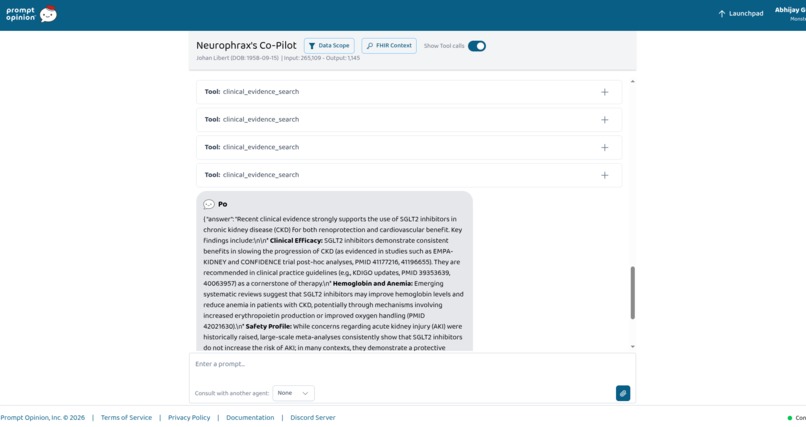Open the Launchpad link
The width and height of the screenshot is (806, 427).
click(x=740, y=14)
